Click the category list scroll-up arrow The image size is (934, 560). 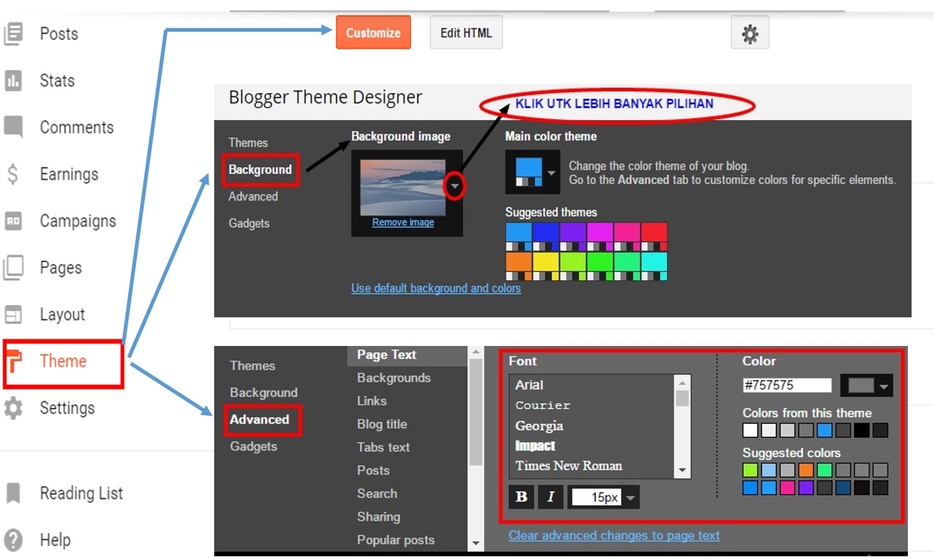[476, 352]
